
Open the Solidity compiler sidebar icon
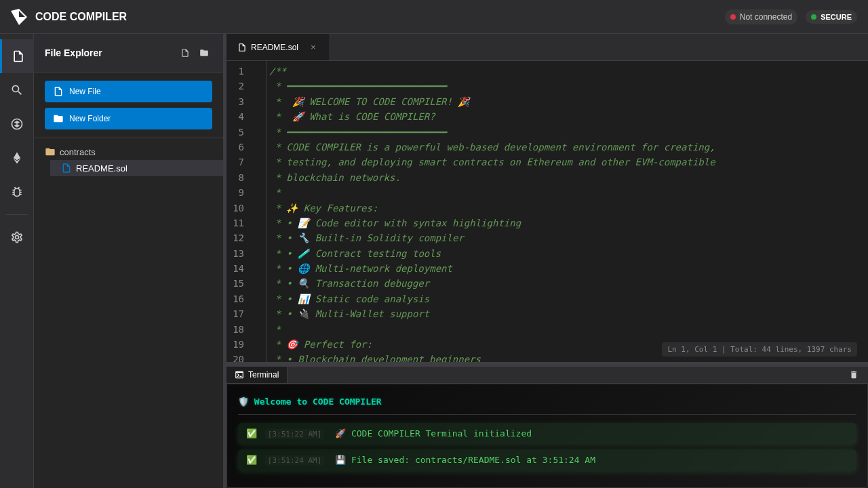(x=17, y=124)
